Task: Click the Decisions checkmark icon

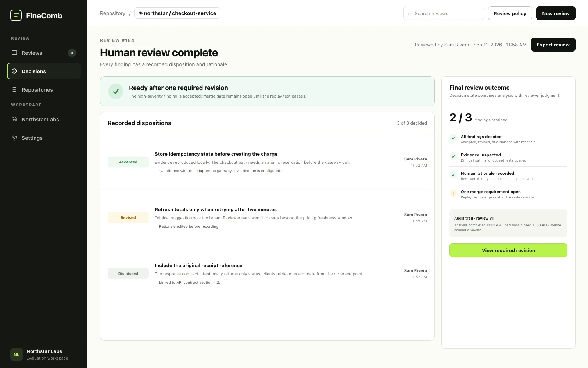Action: (14, 71)
